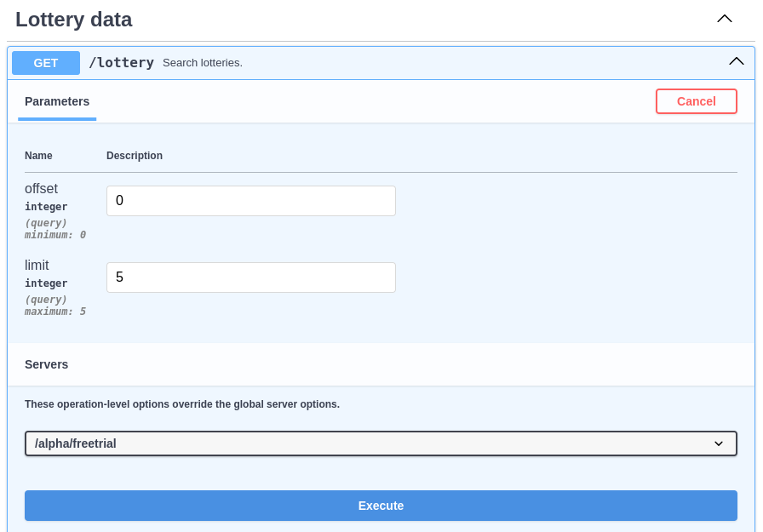Viewport: 763px width, 532px height.
Task: Click the blue GET method badge
Action: 46,63
